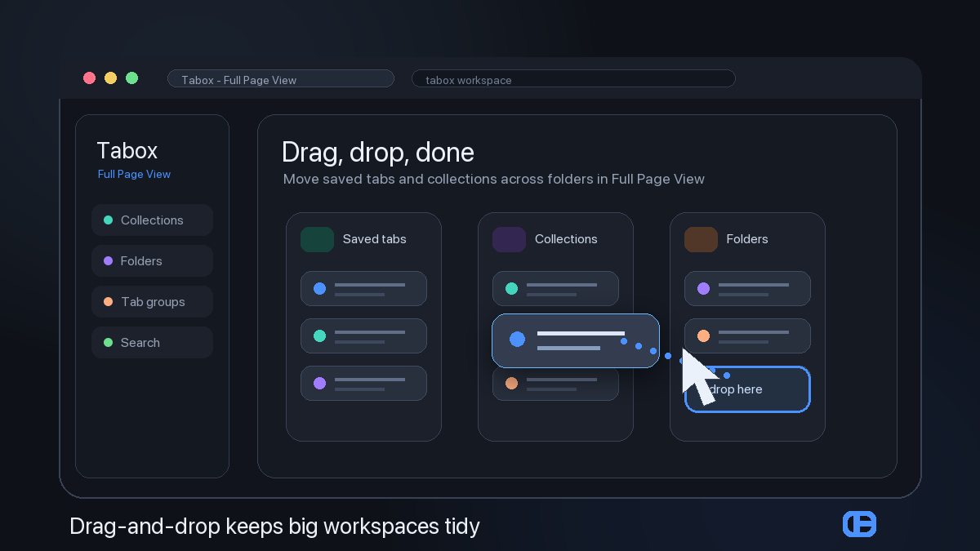Select the Tabox - Full Page View tab
980x551 pixels.
pos(281,79)
